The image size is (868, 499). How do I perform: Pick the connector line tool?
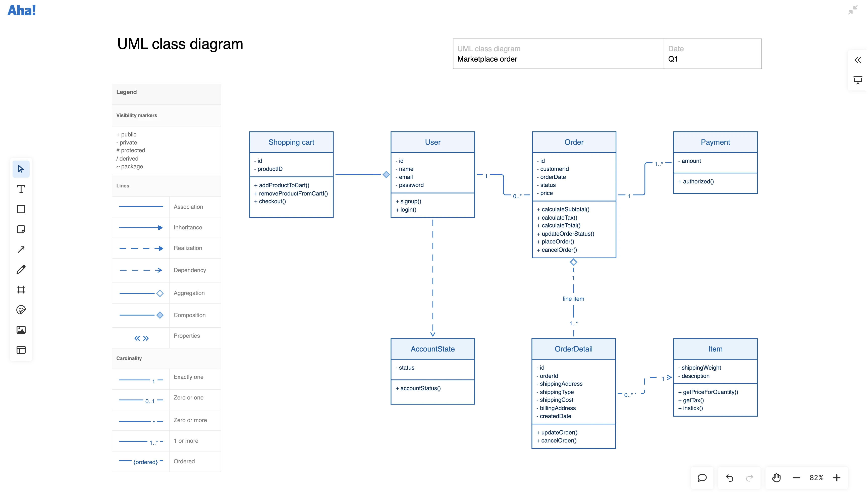pos(21,249)
